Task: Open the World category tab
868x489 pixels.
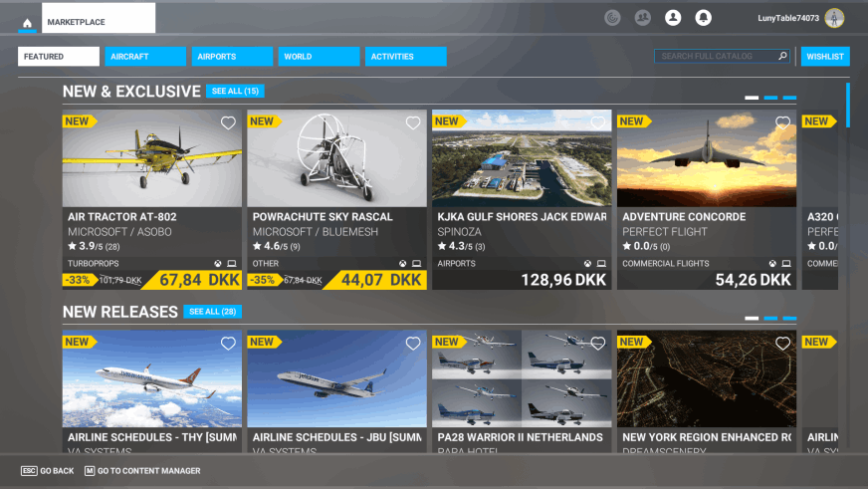Action: tap(319, 57)
